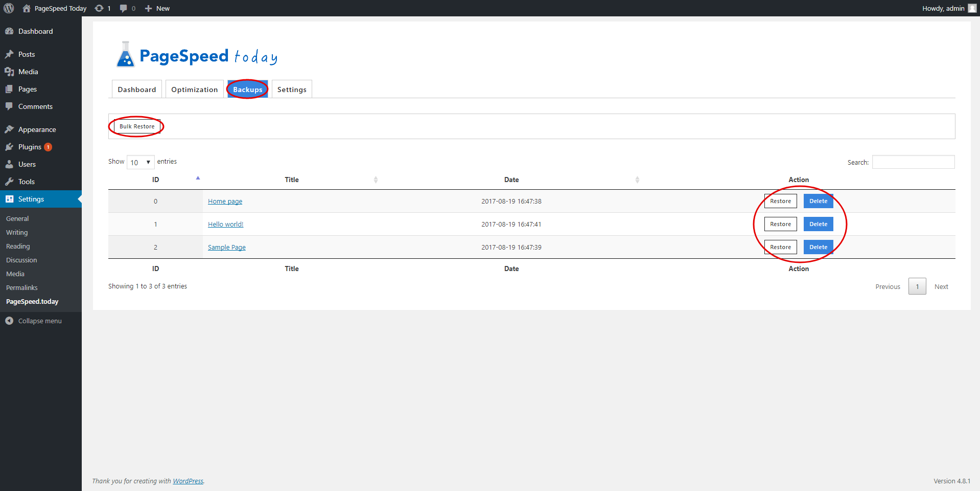Go to Previous page of entries

point(888,286)
